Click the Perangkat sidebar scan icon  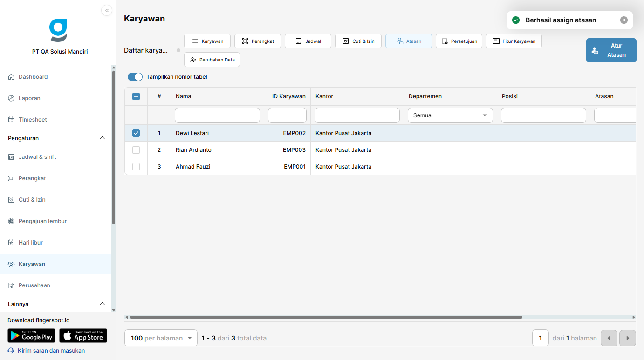[x=11, y=178]
